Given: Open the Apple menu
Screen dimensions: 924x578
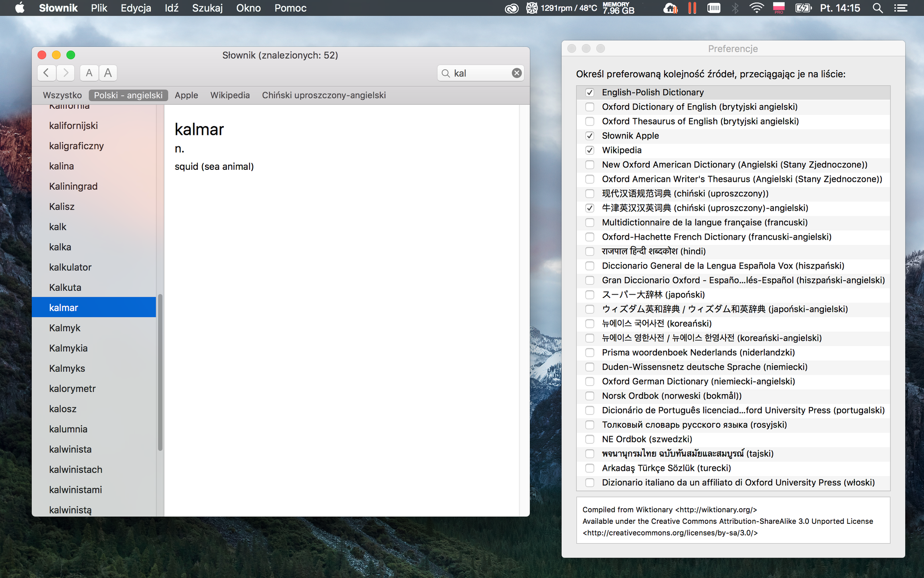Looking at the screenshot, I should pyautogui.click(x=19, y=8).
